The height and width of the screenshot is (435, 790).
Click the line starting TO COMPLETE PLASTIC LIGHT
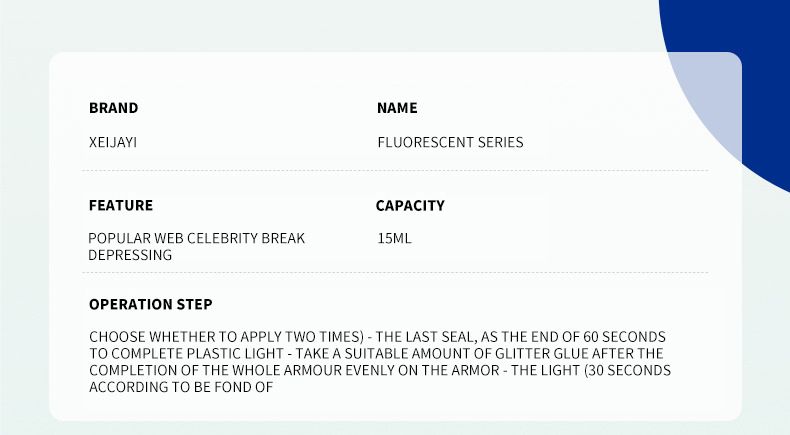click(376, 354)
